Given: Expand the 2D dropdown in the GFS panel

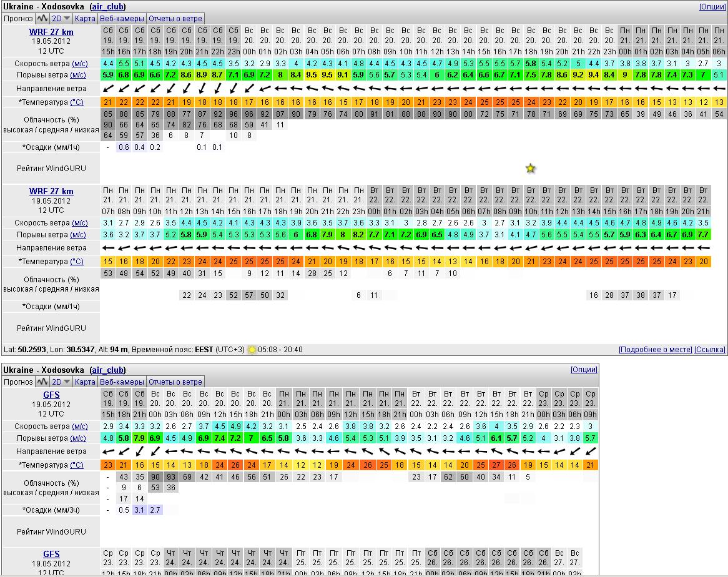Looking at the screenshot, I should [61, 382].
